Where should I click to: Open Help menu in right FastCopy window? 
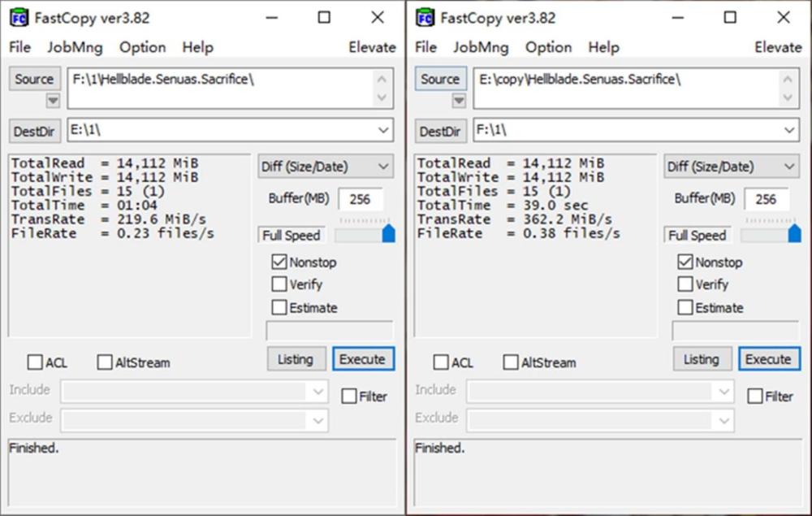tap(603, 47)
